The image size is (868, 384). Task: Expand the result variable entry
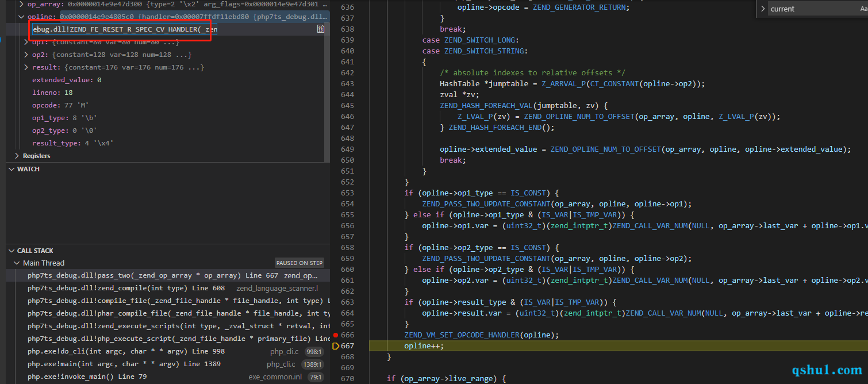point(26,67)
